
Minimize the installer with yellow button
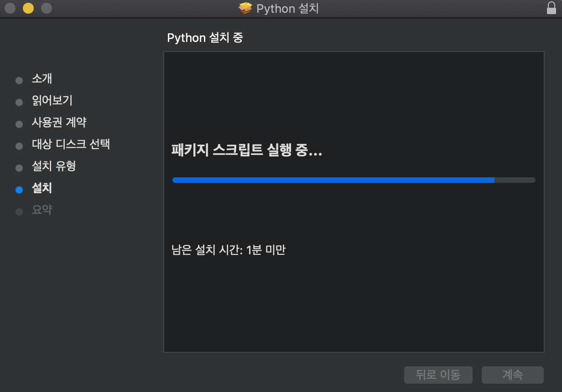click(x=28, y=8)
